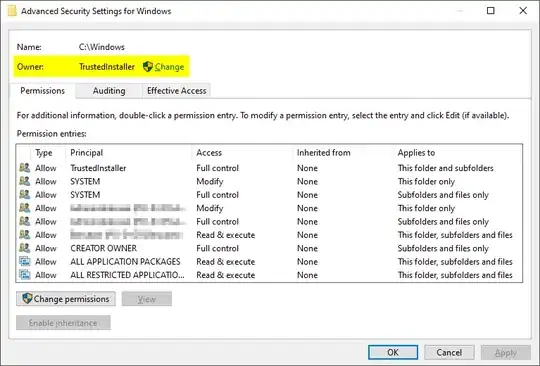Click the Applies to column header
The width and height of the screenshot is (540, 366).
(416, 153)
